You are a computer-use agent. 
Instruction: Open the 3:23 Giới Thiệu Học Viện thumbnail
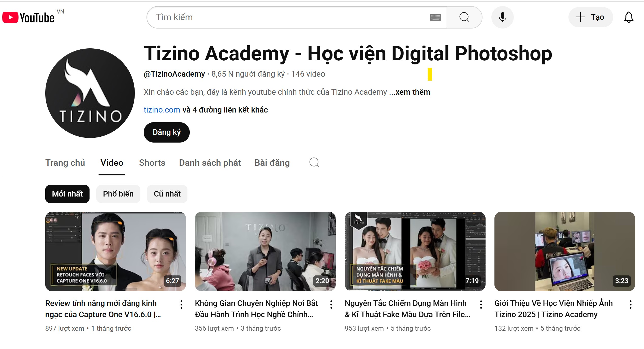pyautogui.click(x=565, y=252)
